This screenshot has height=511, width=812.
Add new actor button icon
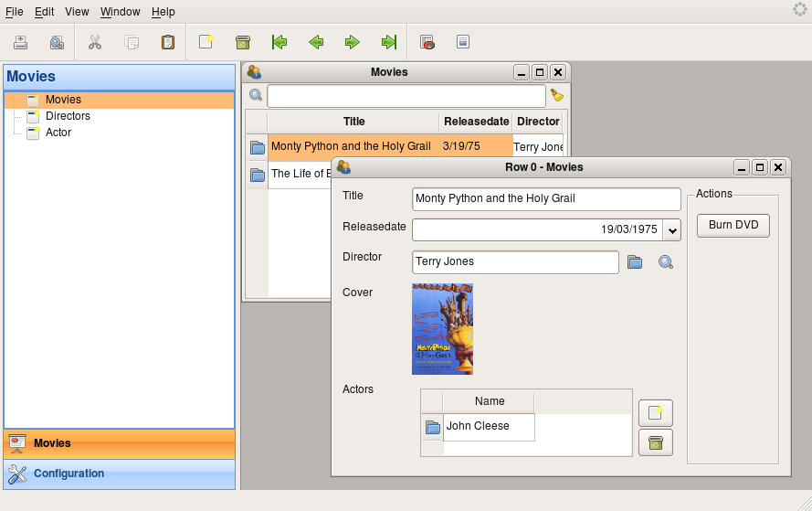(656, 413)
